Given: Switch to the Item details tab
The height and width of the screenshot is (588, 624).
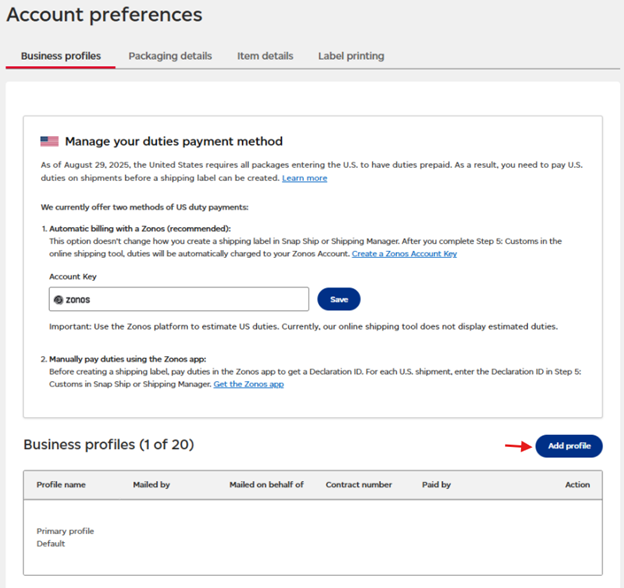Looking at the screenshot, I should (x=265, y=56).
